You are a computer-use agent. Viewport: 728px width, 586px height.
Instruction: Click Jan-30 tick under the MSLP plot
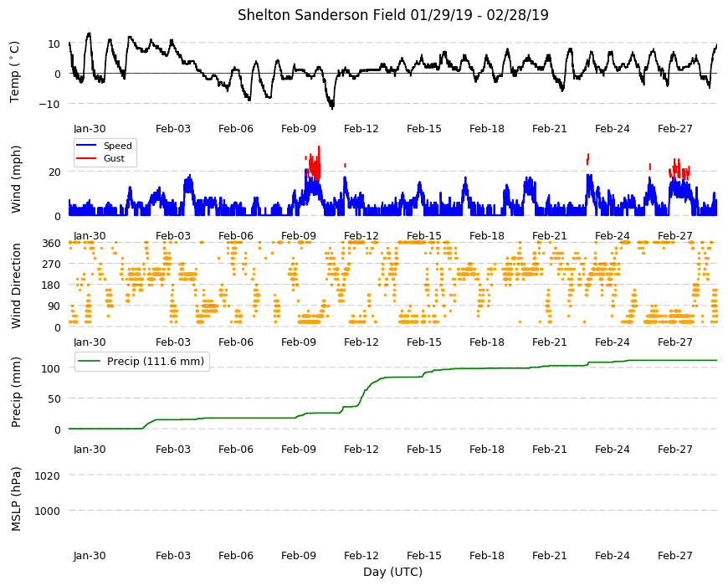tap(90, 555)
